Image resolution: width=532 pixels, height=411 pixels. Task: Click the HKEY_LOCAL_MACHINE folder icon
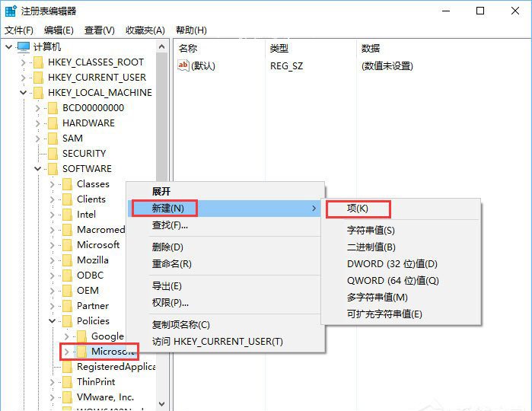38,93
